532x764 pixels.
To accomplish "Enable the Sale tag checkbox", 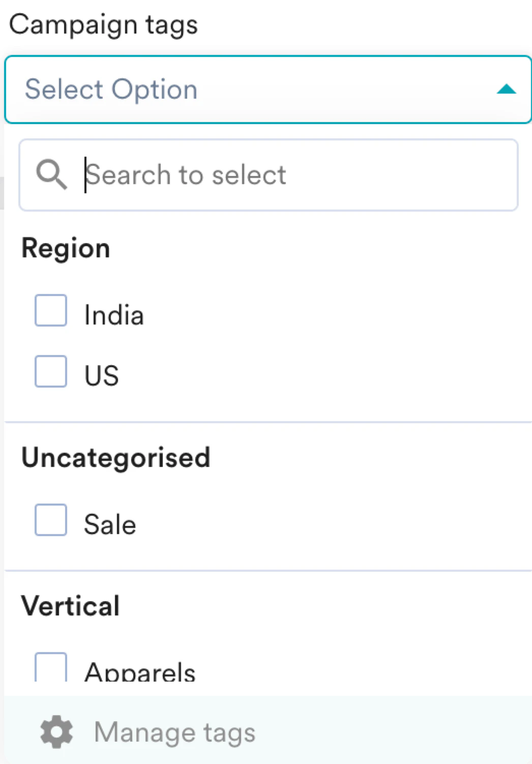I will tap(51, 520).
